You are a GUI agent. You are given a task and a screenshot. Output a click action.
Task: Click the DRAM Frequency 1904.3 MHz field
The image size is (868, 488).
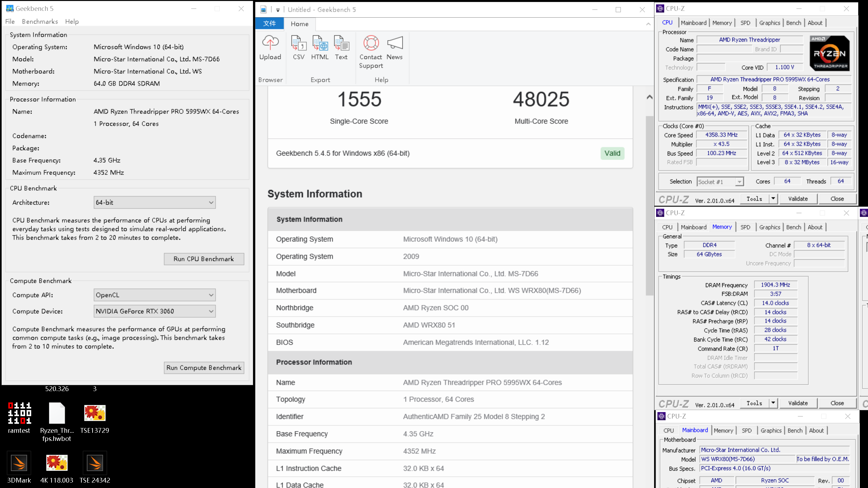tap(775, 285)
